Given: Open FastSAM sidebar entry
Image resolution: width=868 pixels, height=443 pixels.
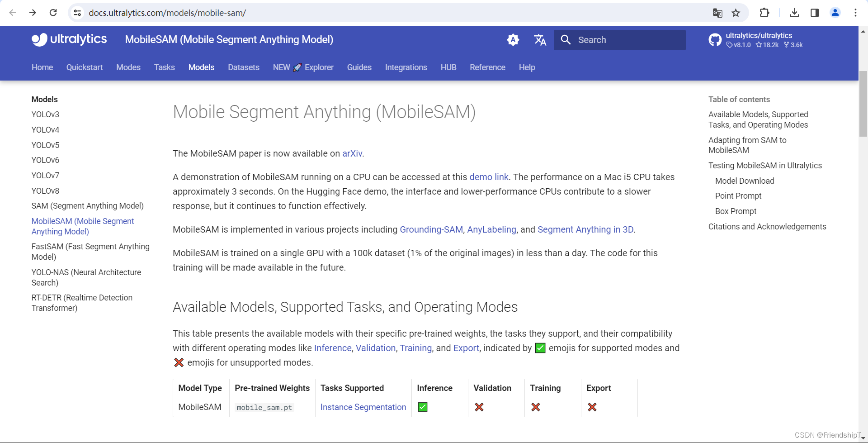Looking at the screenshot, I should coord(90,252).
